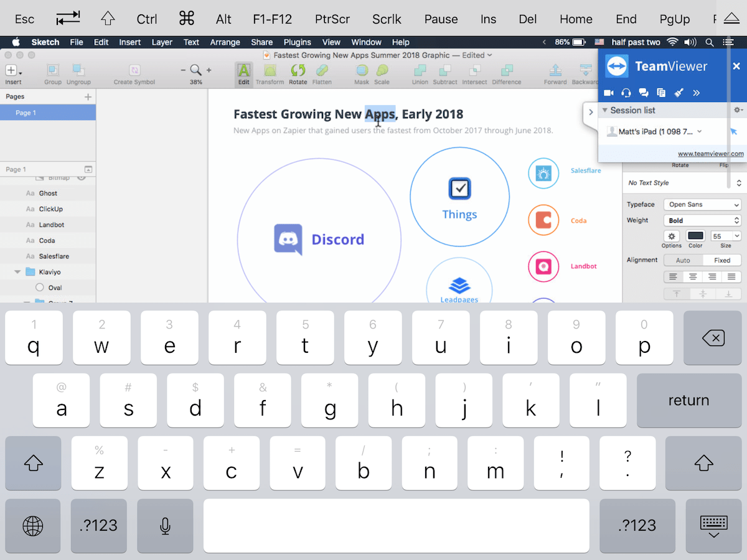This screenshot has height=560, width=747.
Task: Open the Typeface Open Sans dropdown
Action: (x=702, y=204)
